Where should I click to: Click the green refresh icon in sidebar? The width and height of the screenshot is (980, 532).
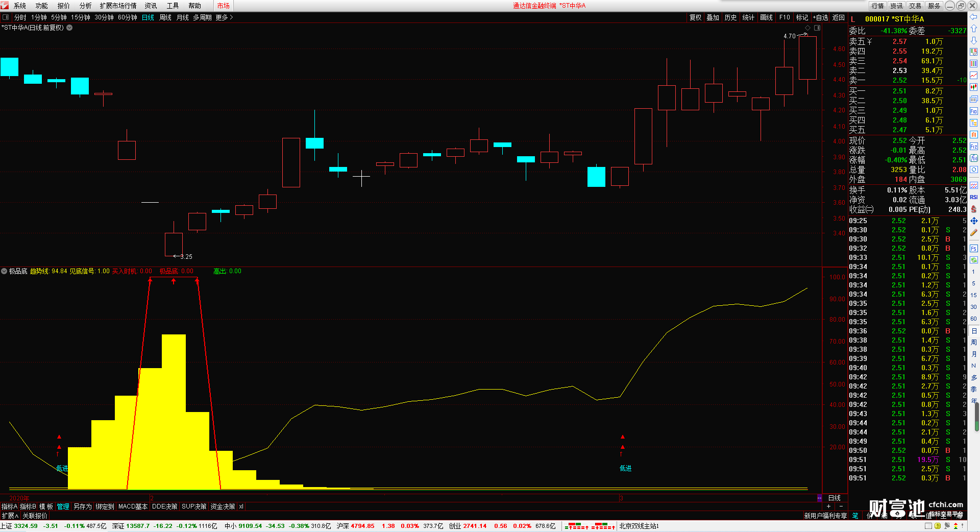click(974, 260)
